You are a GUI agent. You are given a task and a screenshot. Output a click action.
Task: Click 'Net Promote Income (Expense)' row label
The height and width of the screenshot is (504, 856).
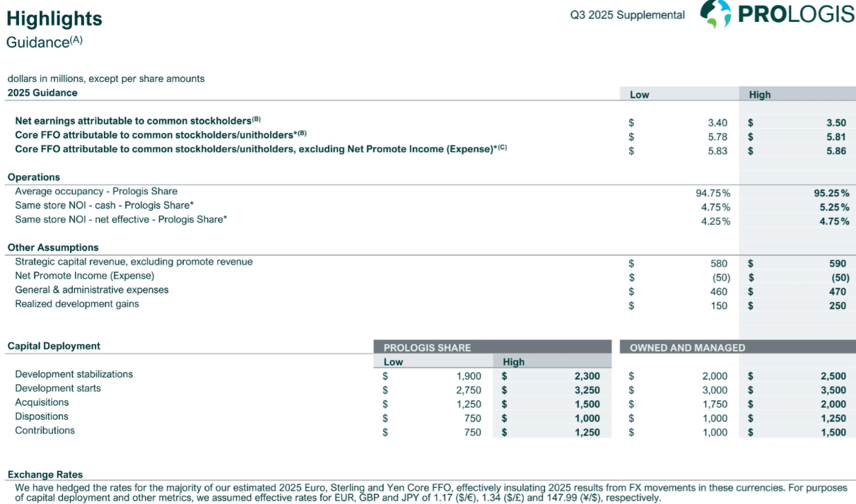point(85,276)
